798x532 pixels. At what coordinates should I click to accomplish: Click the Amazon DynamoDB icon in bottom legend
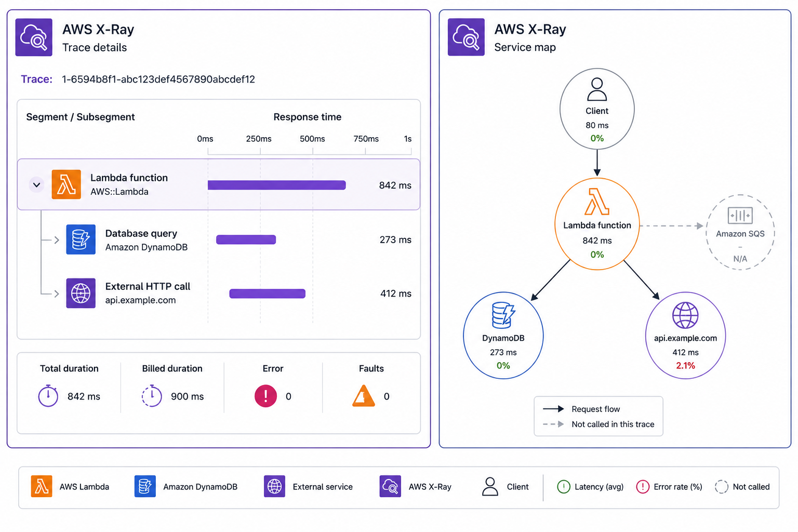coord(145,487)
